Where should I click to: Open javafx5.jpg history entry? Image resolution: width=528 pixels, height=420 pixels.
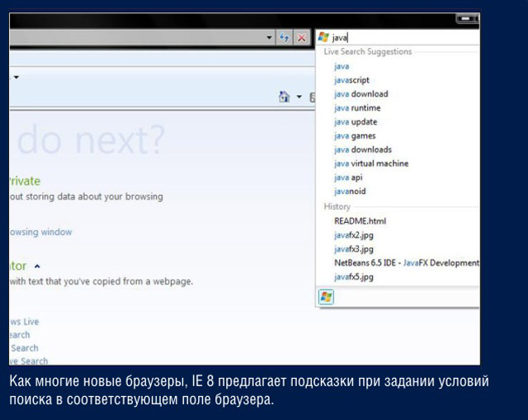pos(354,277)
